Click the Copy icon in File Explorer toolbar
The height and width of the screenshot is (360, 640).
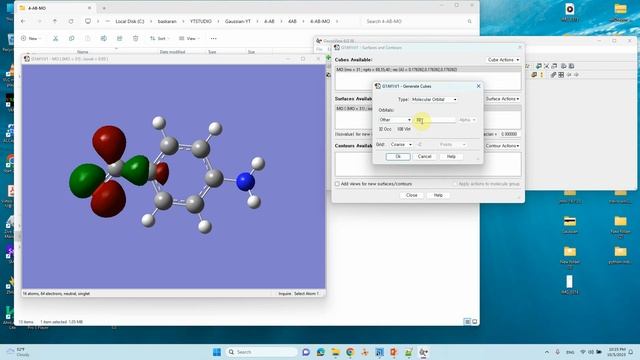click(x=71, y=38)
